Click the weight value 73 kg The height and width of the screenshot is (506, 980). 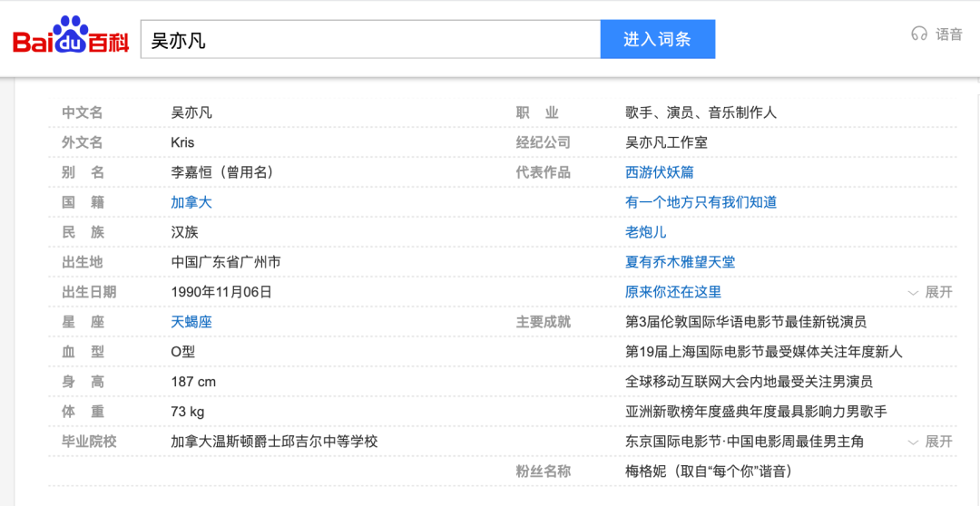coord(188,412)
